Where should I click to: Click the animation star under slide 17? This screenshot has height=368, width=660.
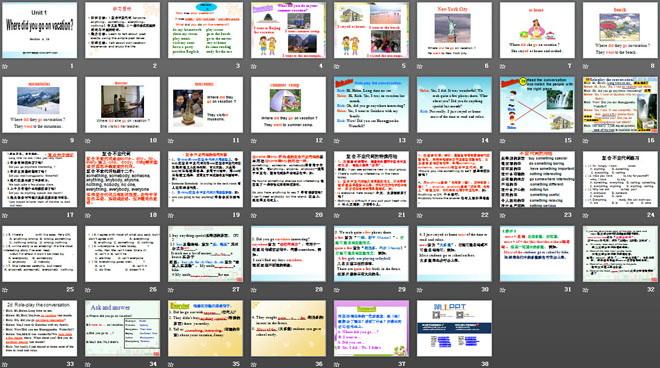point(5,215)
